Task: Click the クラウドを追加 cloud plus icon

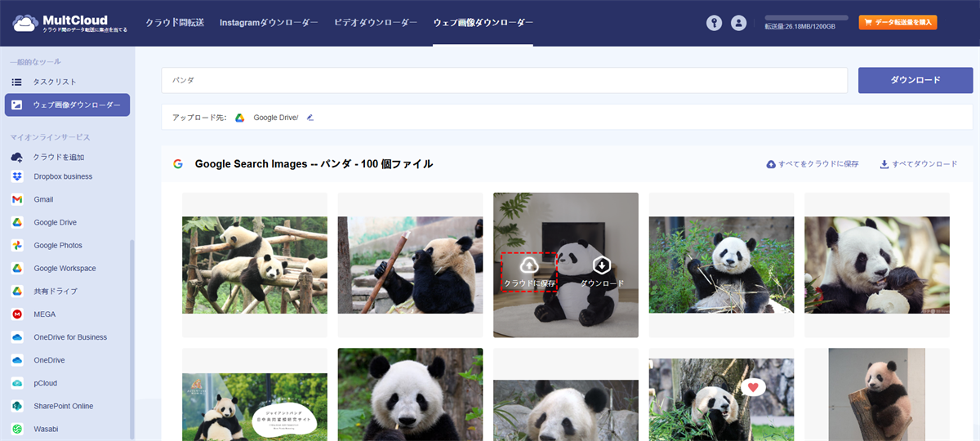Action: (16, 157)
